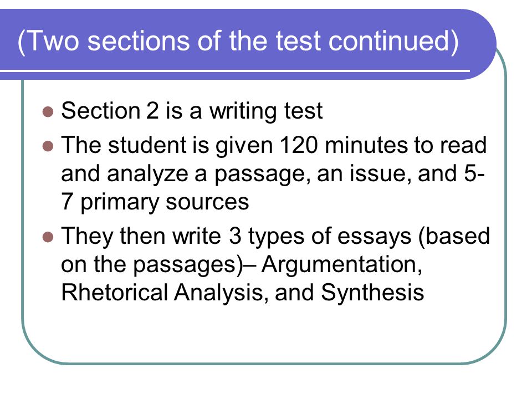Click the words primary sources

(165, 203)
